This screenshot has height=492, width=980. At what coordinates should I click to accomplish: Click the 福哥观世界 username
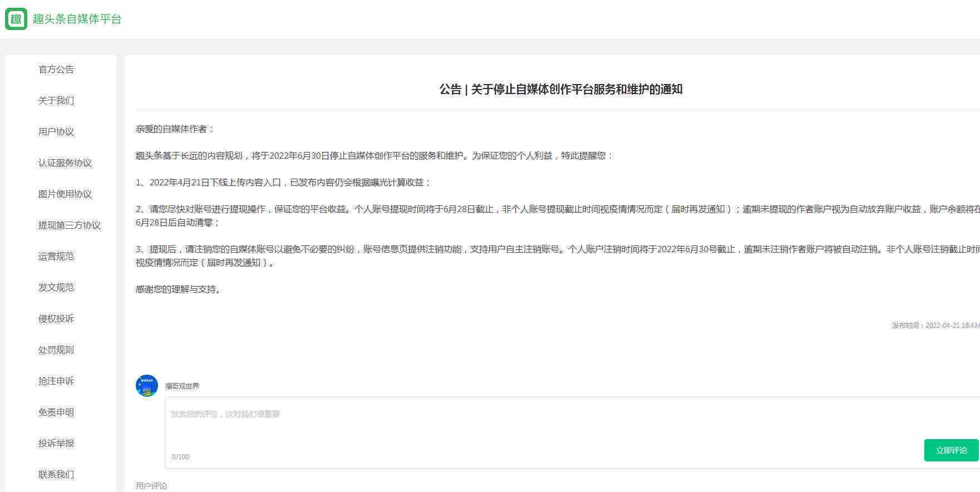coord(182,386)
